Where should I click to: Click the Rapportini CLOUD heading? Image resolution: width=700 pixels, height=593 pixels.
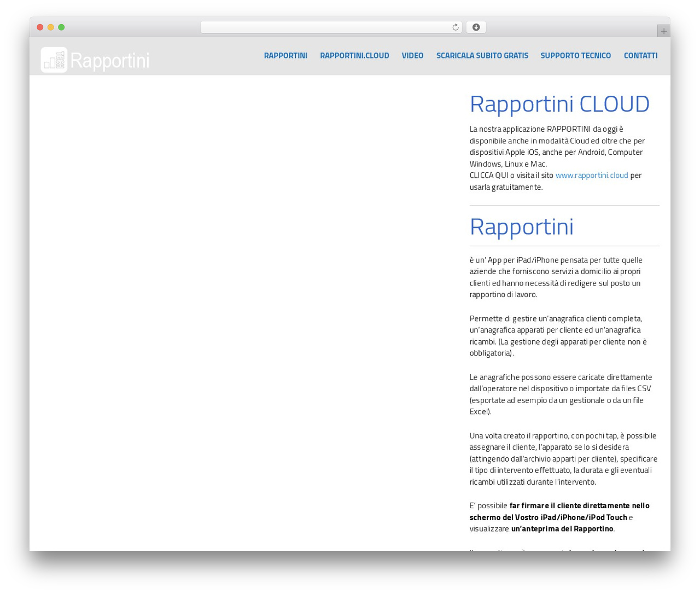[x=559, y=104]
